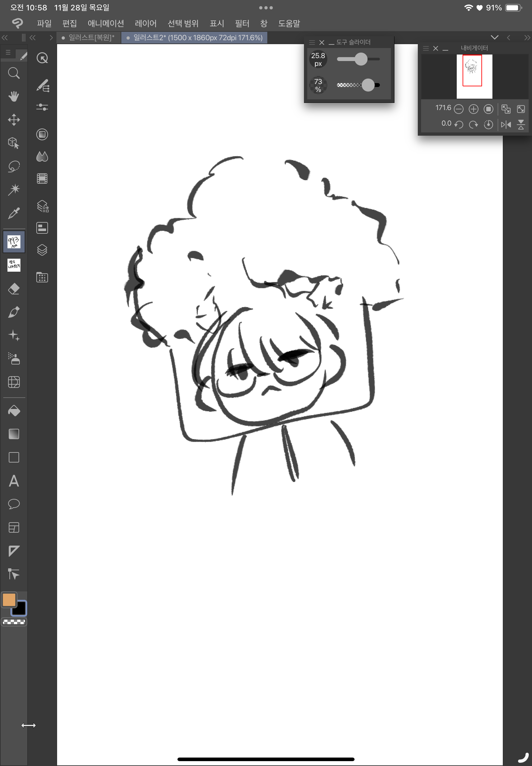Select the Figure rectangle tool
Image resolution: width=532 pixels, height=766 pixels.
14,457
